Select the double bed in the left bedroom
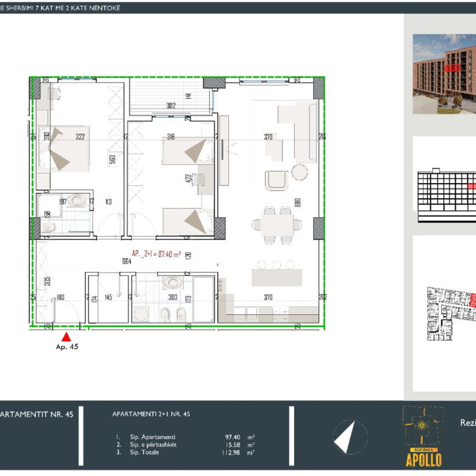The image size is (476, 476). [x=64, y=148]
